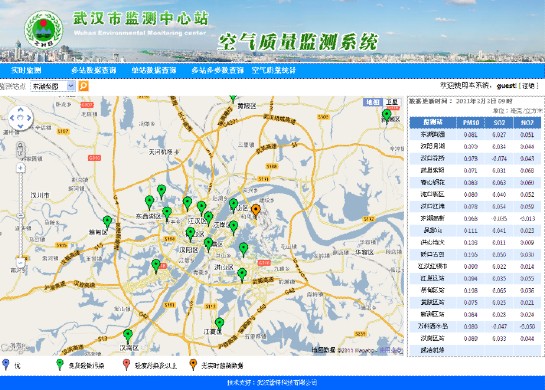
Task: Open the 多站数据查询 menu item
Action: pyautogui.click(x=93, y=70)
